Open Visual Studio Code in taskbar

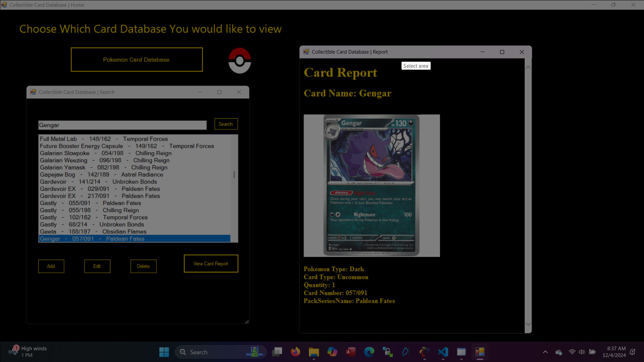[443, 352]
